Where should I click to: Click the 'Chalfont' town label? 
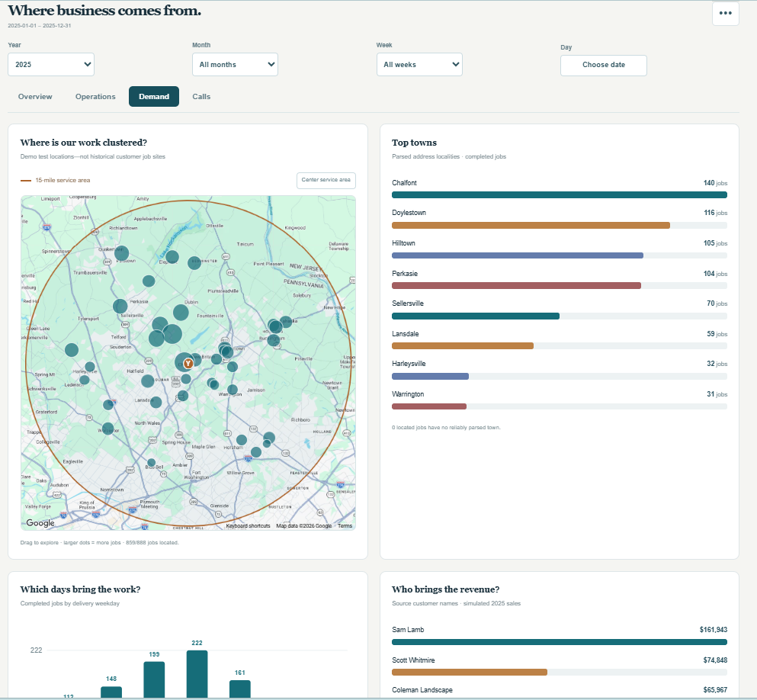pyautogui.click(x=404, y=183)
